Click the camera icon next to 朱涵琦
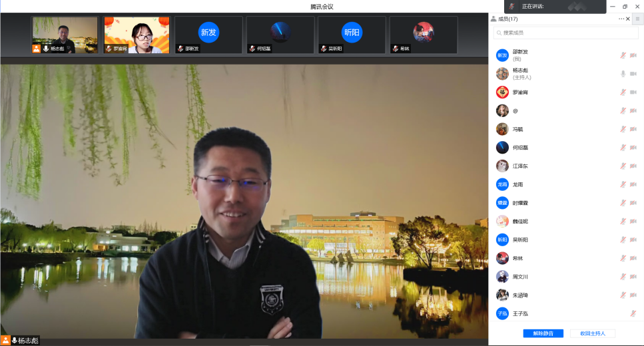This screenshot has width=644, height=346. [633, 295]
